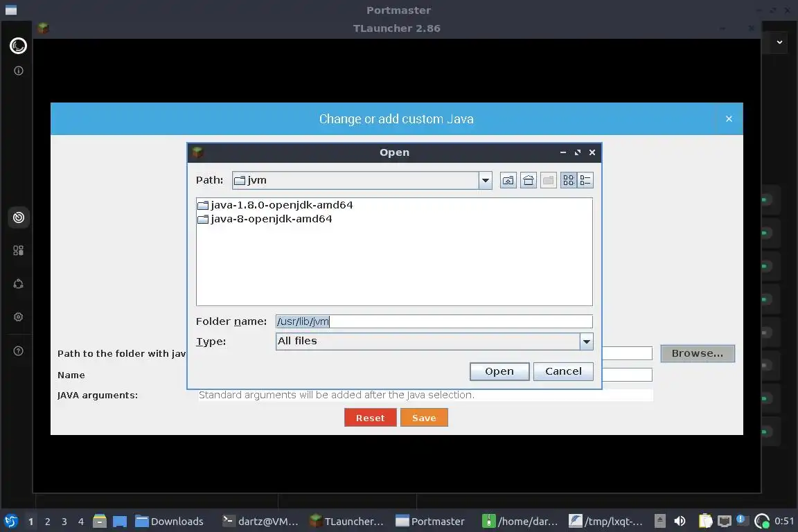This screenshot has height=532, width=798.
Task: Switch the file chooser to List view
Action: coord(569,180)
